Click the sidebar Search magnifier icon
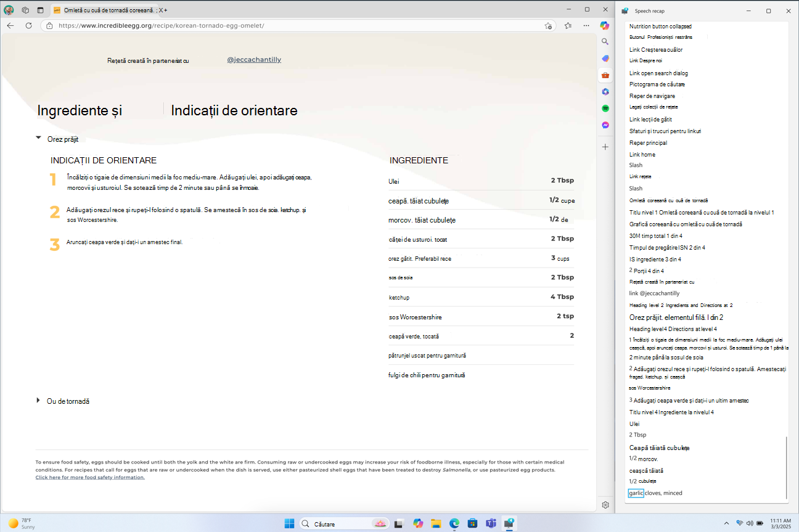Screen dimensions: 799x532 pos(605,42)
